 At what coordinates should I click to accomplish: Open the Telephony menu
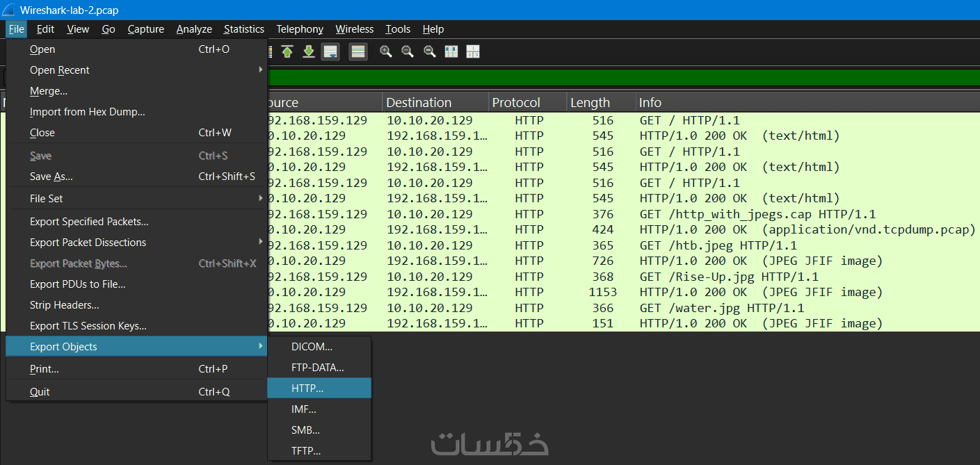[300, 29]
